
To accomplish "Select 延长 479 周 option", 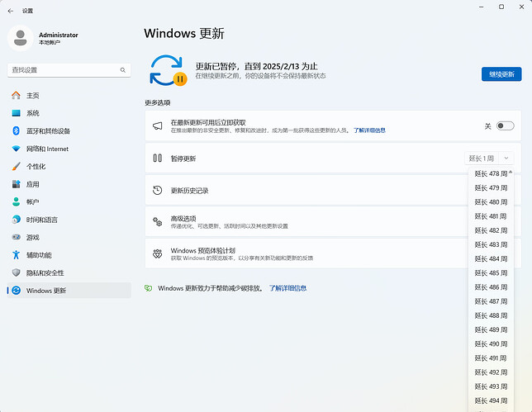I will [x=491, y=188].
